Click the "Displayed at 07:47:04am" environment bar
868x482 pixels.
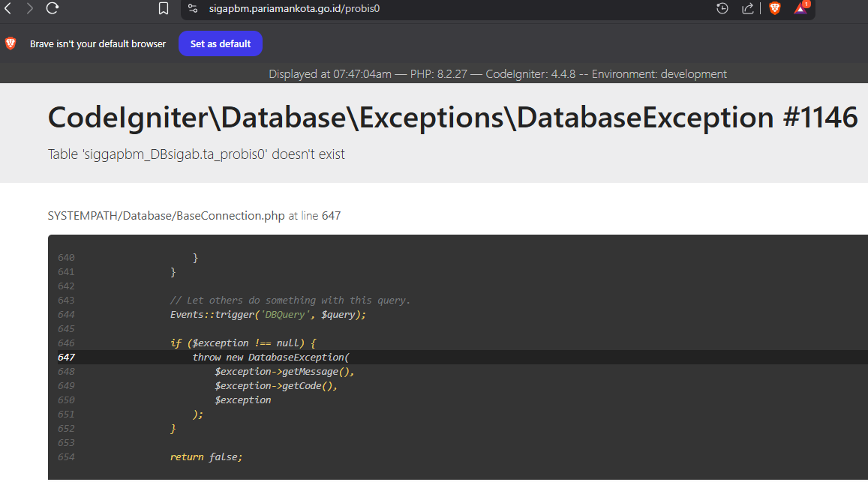point(497,74)
